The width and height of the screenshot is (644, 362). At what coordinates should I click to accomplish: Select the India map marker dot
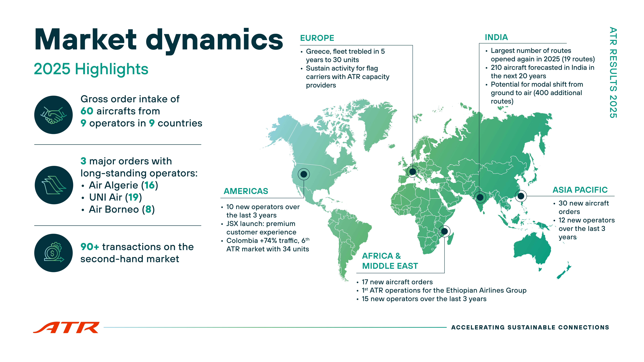(480, 197)
